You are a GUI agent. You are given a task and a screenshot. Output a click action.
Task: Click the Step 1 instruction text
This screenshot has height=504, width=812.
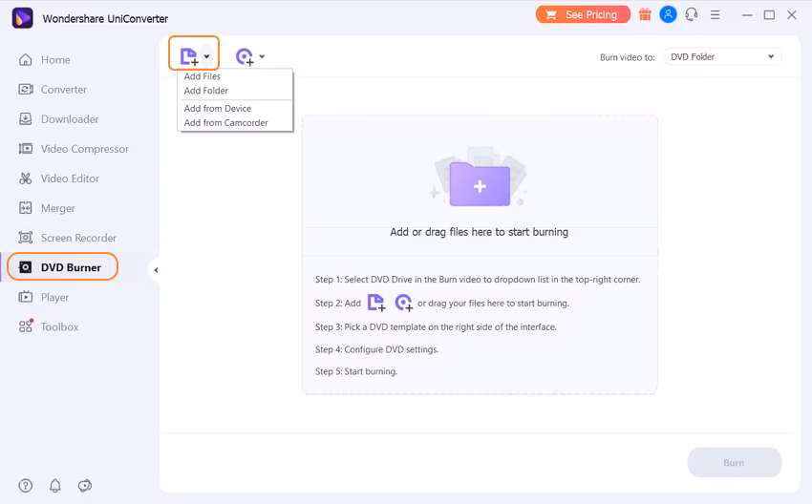click(478, 280)
